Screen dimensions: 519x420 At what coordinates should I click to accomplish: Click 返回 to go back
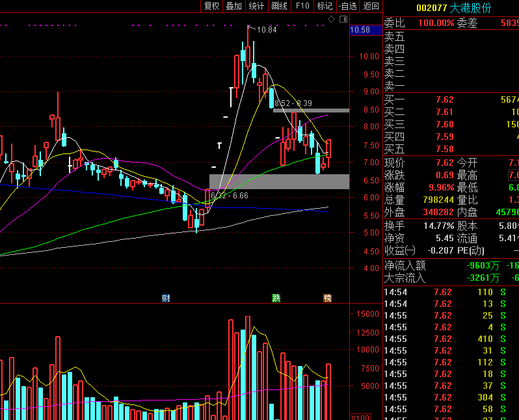(x=371, y=7)
